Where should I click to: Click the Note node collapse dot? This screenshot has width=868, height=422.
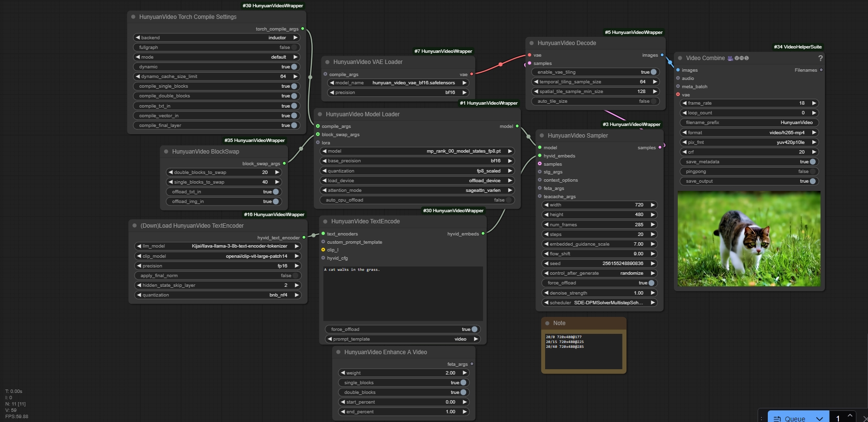pos(548,323)
